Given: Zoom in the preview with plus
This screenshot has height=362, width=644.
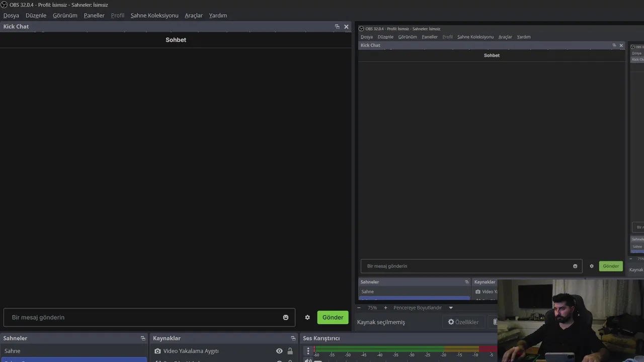Looking at the screenshot, I should (385, 308).
